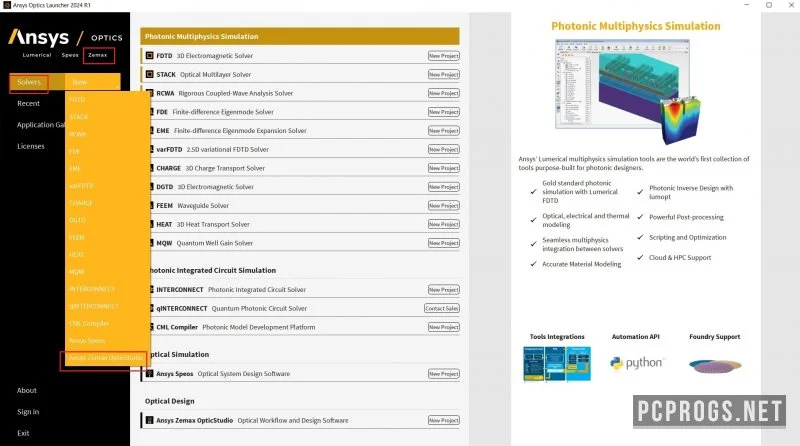Click the python Automation API logo
The image size is (800, 446).
[x=636, y=363]
